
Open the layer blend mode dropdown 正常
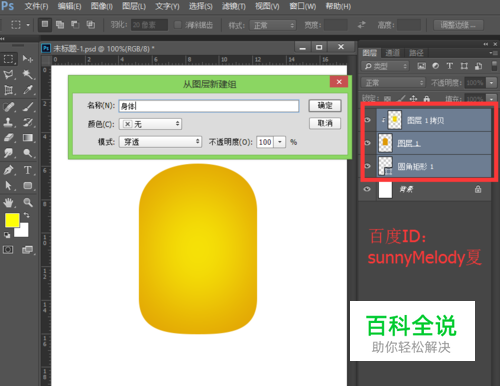coord(393,82)
